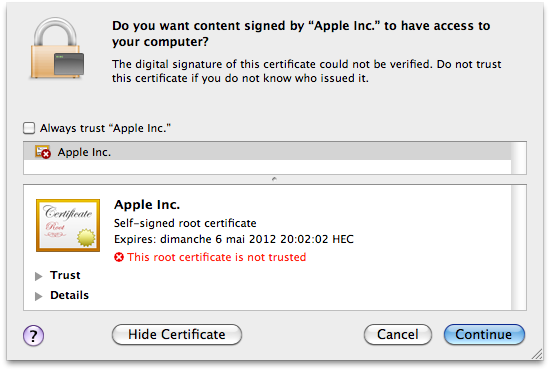Click the purple help question mark icon
Screen dimensions: 550x371
(x=33, y=336)
